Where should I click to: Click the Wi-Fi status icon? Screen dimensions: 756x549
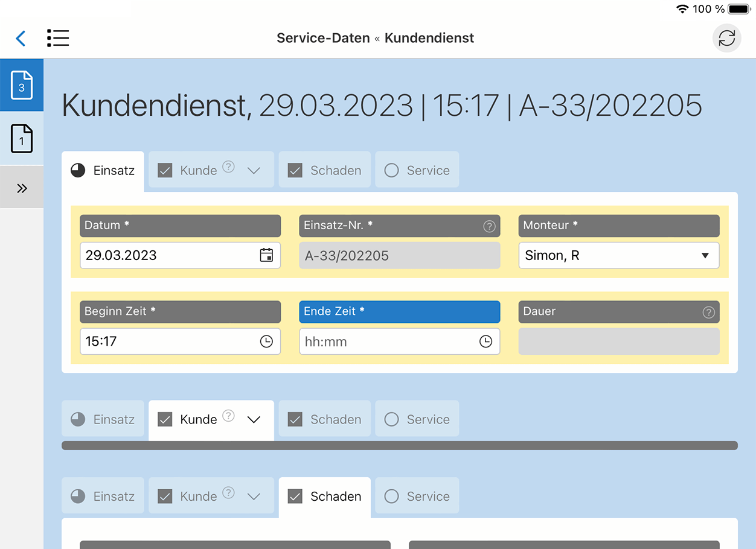(682, 9)
